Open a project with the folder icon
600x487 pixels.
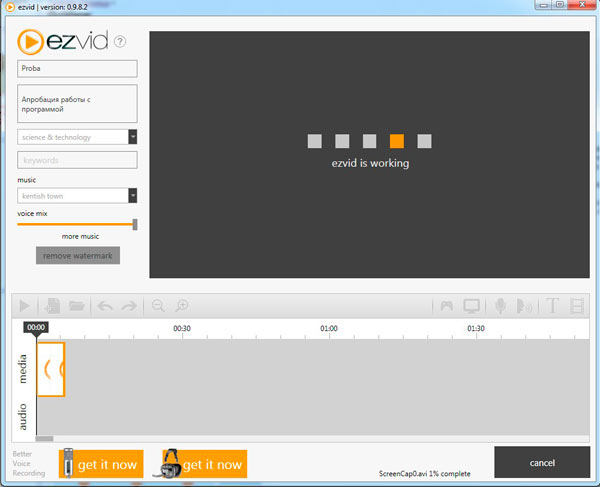tap(77, 306)
